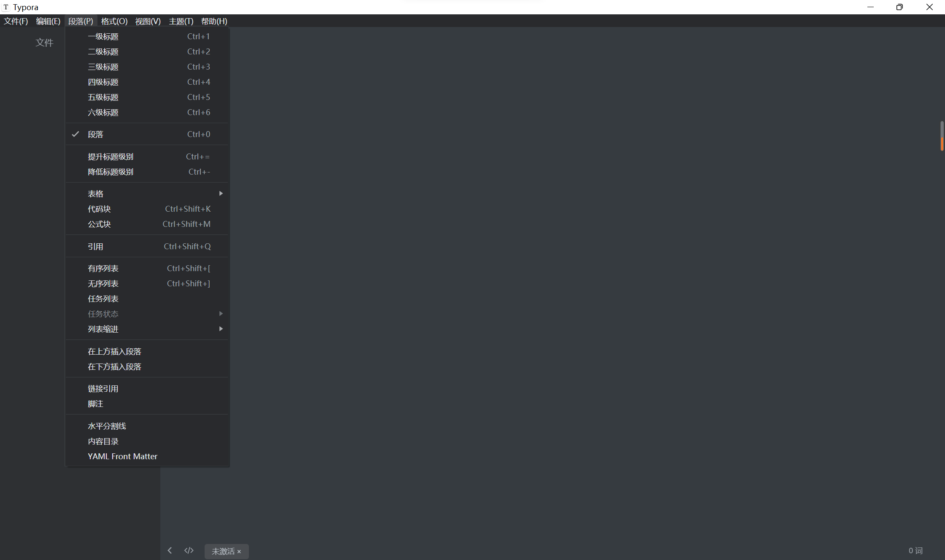Toggle the checked 段落 paragraph option
Screen dimensions: 945x560
[147, 134]
